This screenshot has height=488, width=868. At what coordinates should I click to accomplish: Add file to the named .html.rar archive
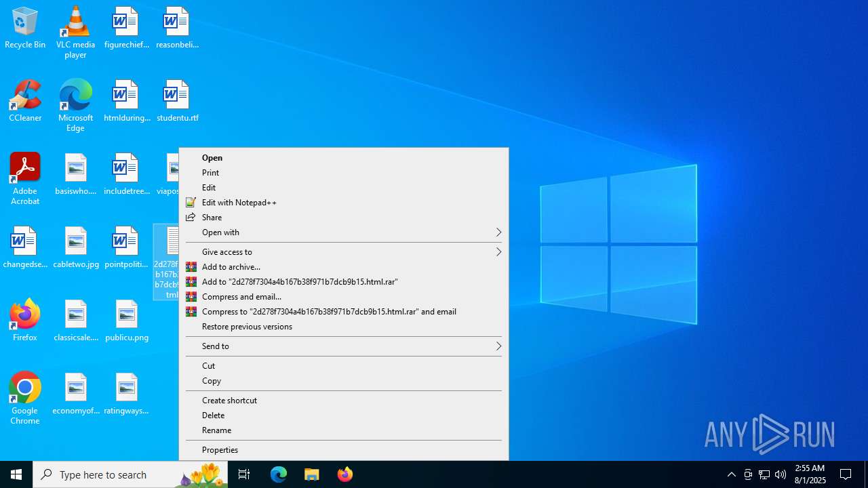tap(344, 282)
